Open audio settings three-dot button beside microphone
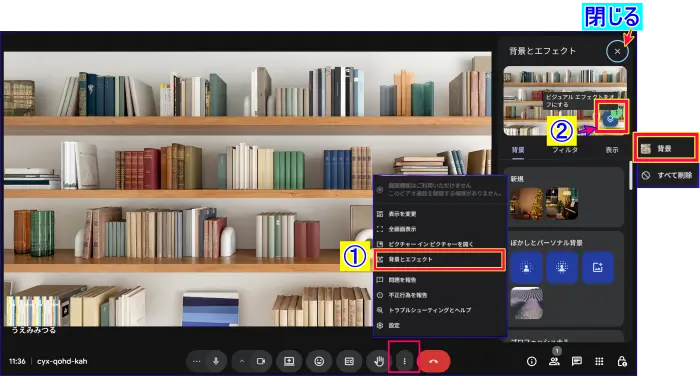 pos(196,361)
